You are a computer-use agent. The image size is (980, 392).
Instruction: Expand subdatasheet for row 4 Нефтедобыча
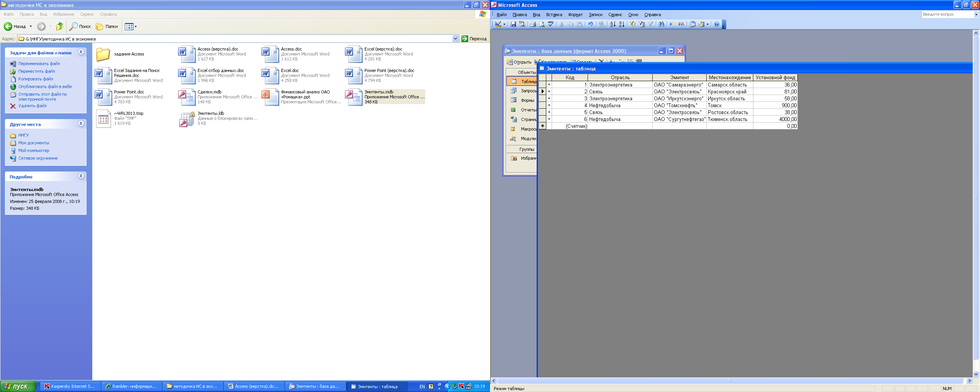[549, 105]
